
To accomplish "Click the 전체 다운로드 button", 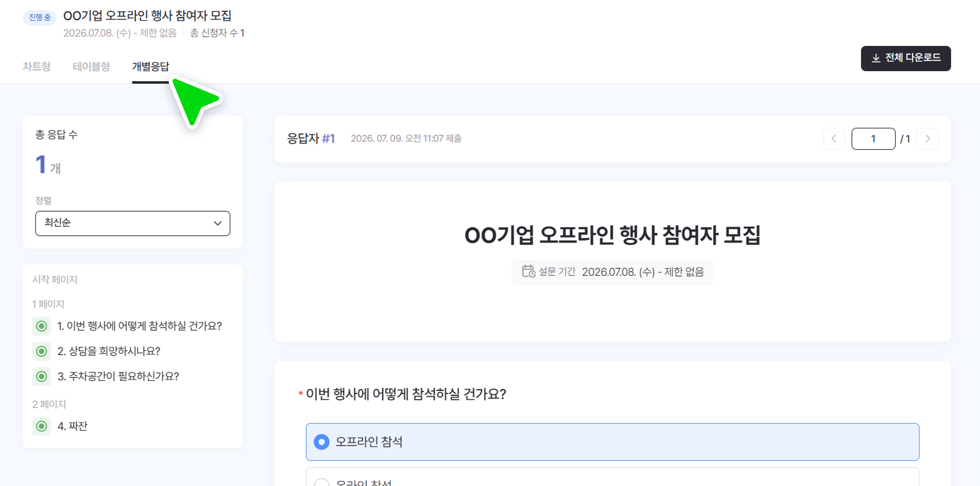I will [906, 59].
